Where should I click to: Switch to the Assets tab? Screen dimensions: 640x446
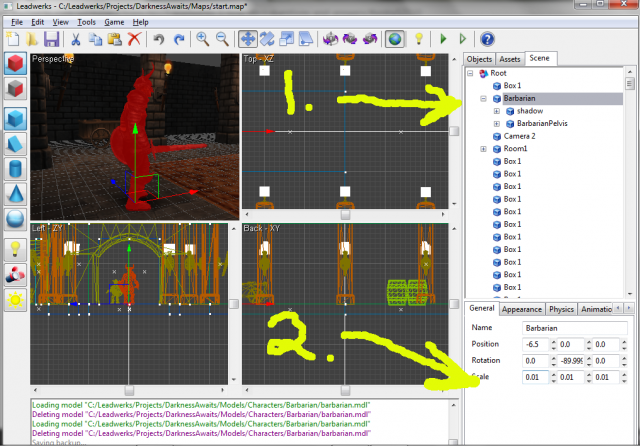click(x=510, y=59)
